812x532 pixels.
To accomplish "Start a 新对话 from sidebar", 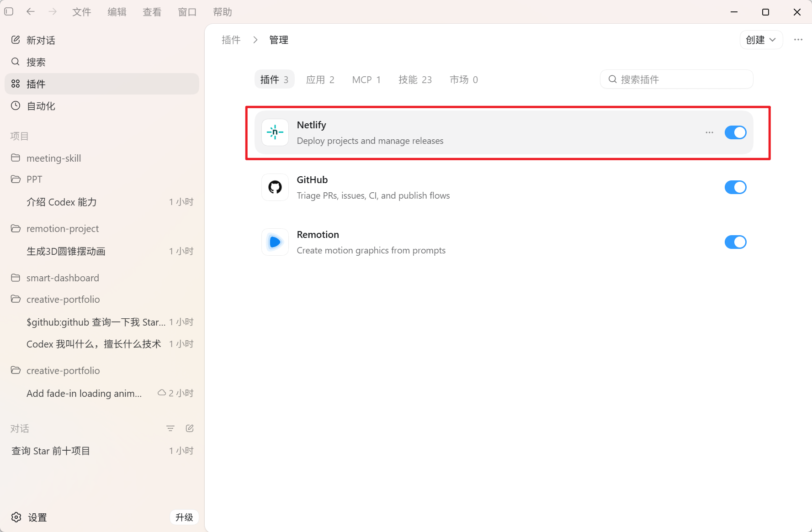I will pyautogui.click(x=102, y=40).
